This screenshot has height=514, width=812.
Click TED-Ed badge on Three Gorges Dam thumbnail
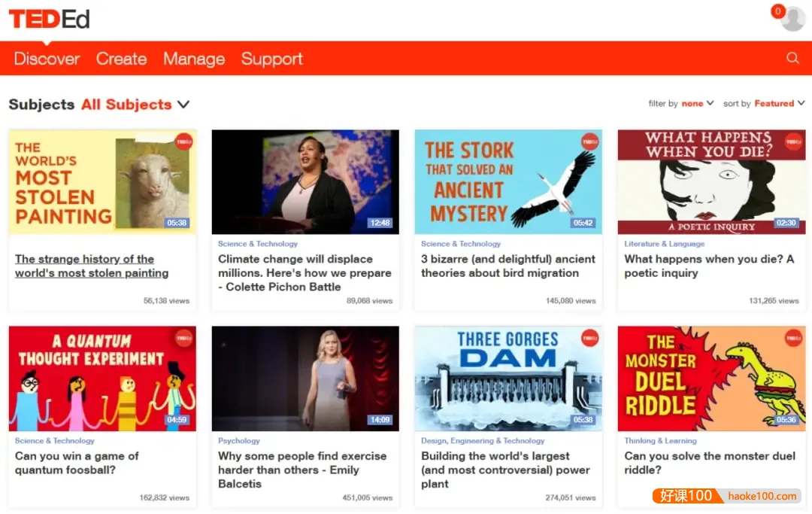coord(589,339)
